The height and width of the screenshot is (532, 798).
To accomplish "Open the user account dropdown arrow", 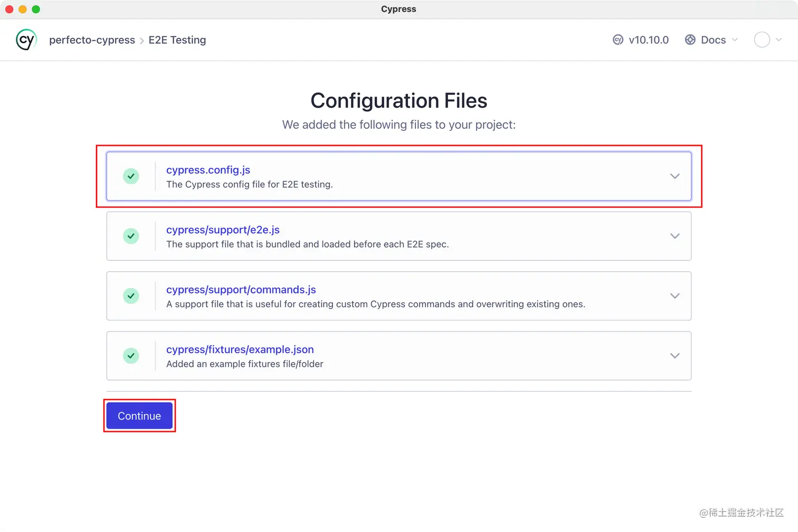I will (x=778, y=40).
